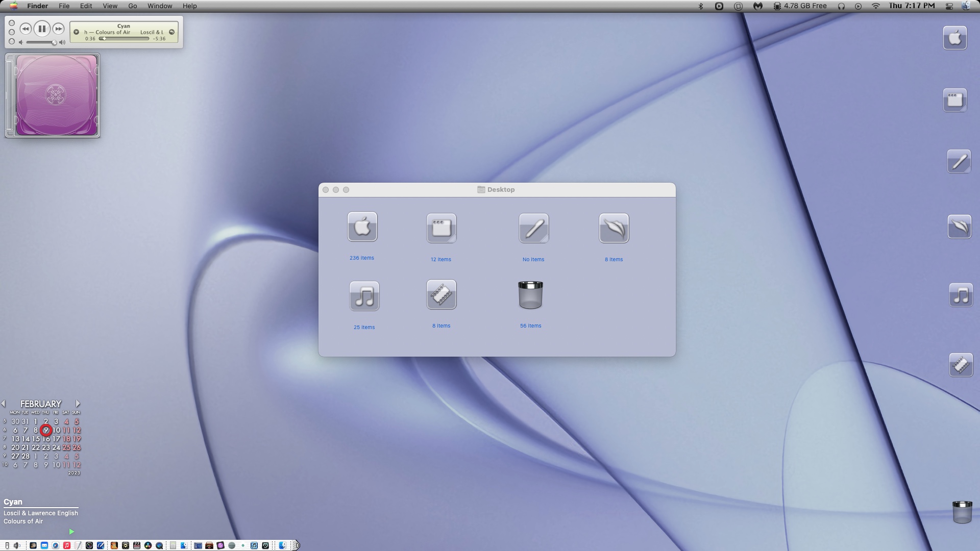Screen dimensions: 980x551
Task: Open the music note folder in the window
Action: click(364, 295)
